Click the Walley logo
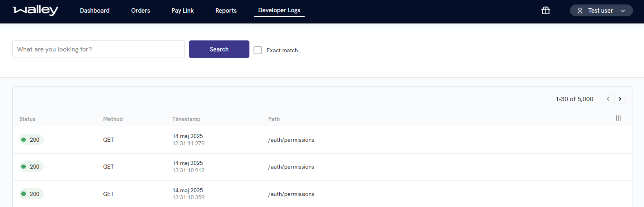 coord(36,10)
